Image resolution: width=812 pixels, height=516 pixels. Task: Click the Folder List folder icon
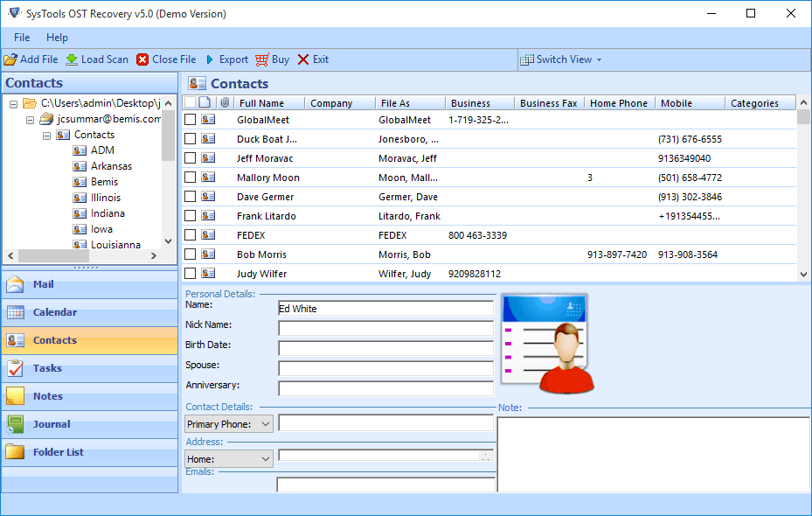[x=15, y=452]
